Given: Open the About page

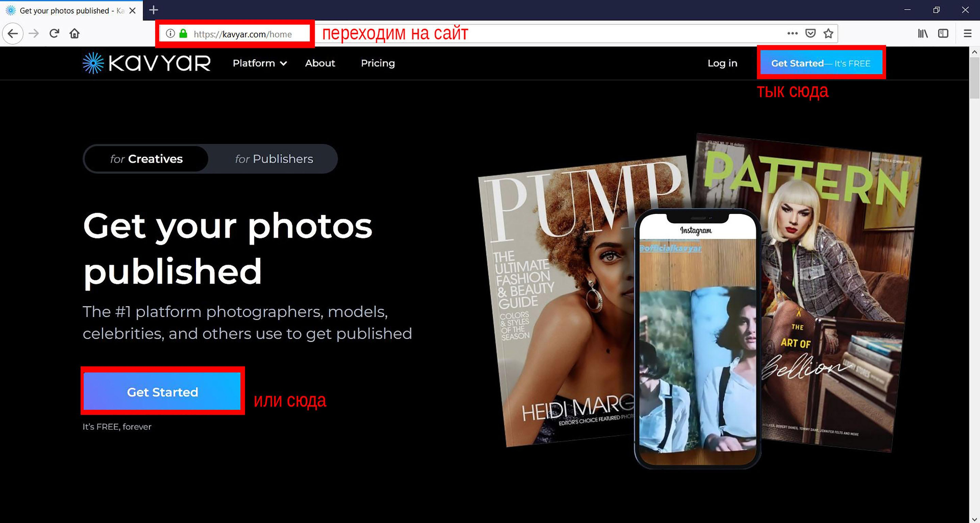Looking at the screenshot, I should click(x=320, y=63).
